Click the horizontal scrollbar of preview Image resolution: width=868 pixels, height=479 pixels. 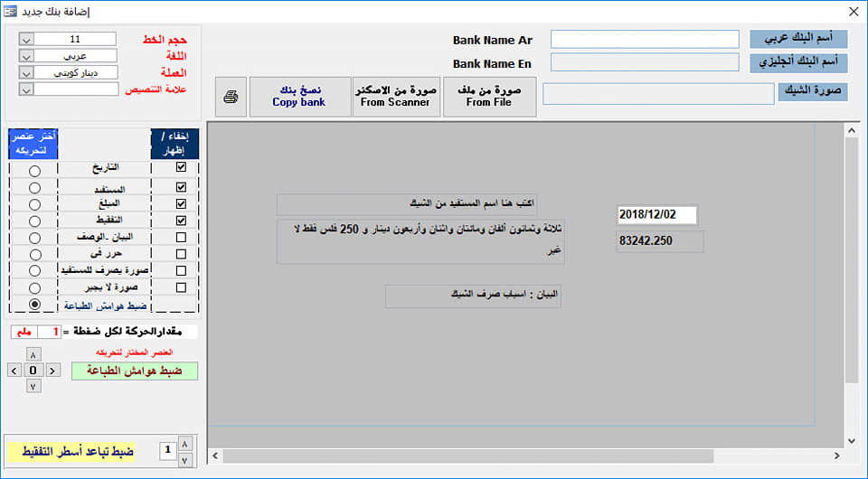(468, 456)
